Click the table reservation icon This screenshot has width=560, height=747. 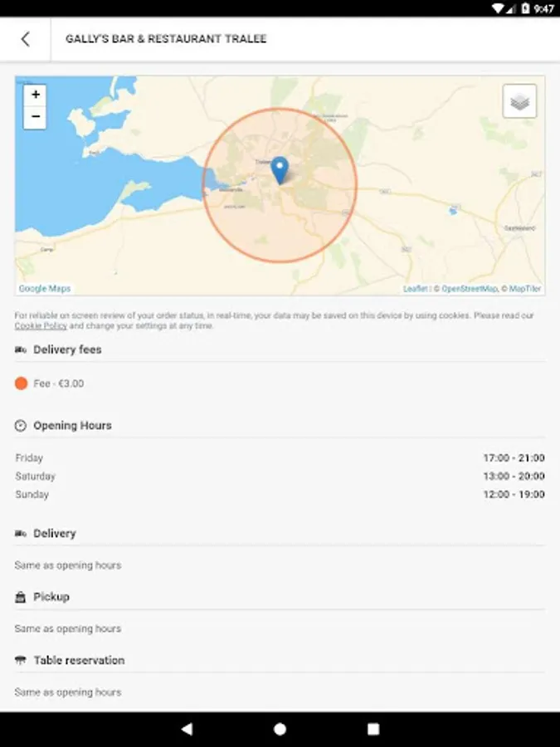coord(21,661)
